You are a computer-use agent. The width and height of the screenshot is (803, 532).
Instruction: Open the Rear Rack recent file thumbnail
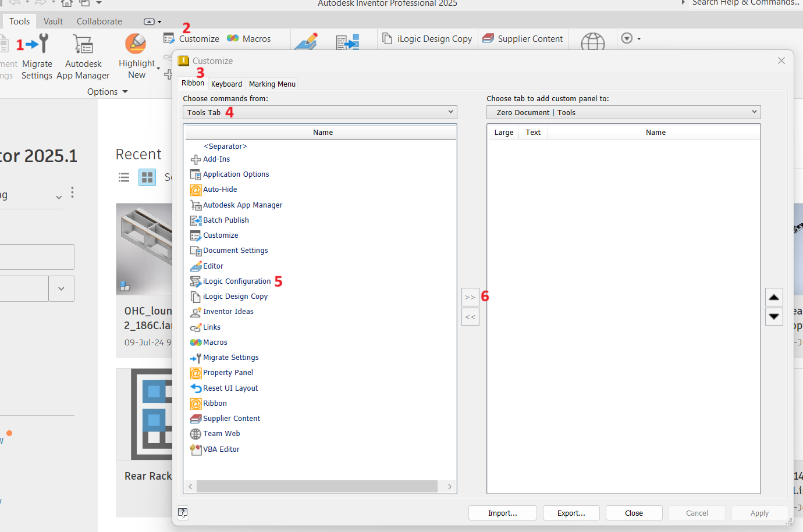(x=144, y=414)
